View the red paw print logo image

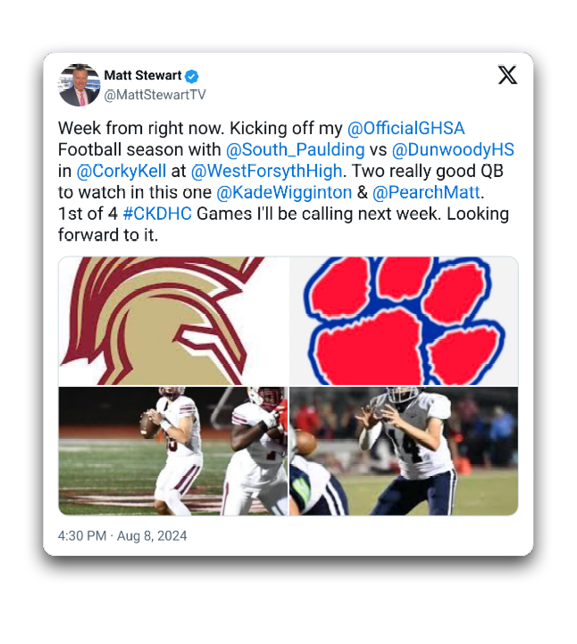click(404, 321)
